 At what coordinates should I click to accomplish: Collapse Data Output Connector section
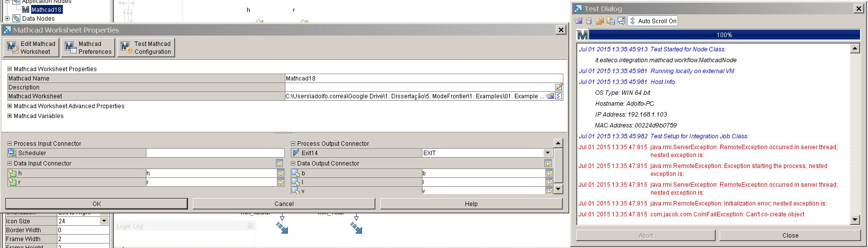point(293,164)
